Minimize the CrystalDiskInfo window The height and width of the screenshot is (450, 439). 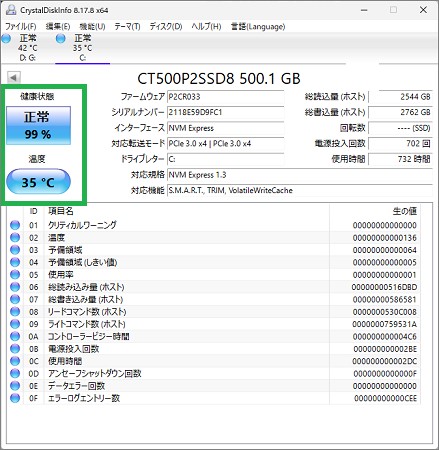click(364, 10)
